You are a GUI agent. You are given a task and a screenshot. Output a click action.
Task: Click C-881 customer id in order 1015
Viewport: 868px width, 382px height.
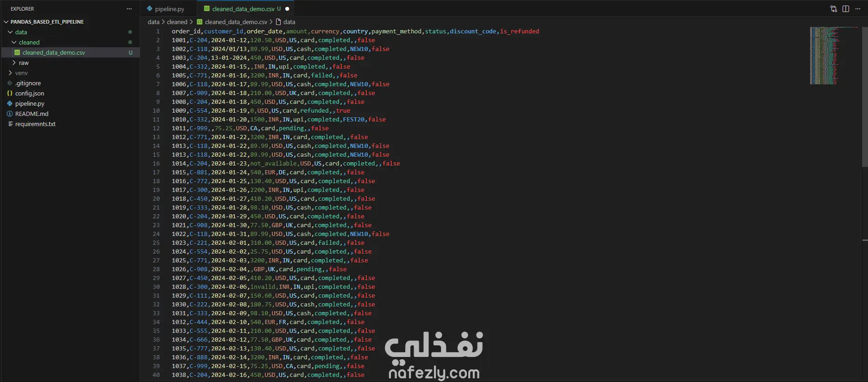click(x=198, y=172)
